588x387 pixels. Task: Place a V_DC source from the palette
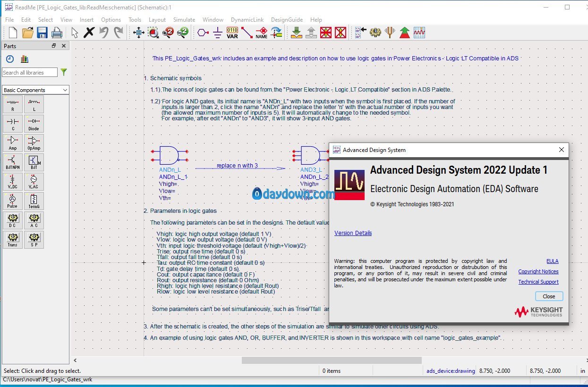pos(13,182)
